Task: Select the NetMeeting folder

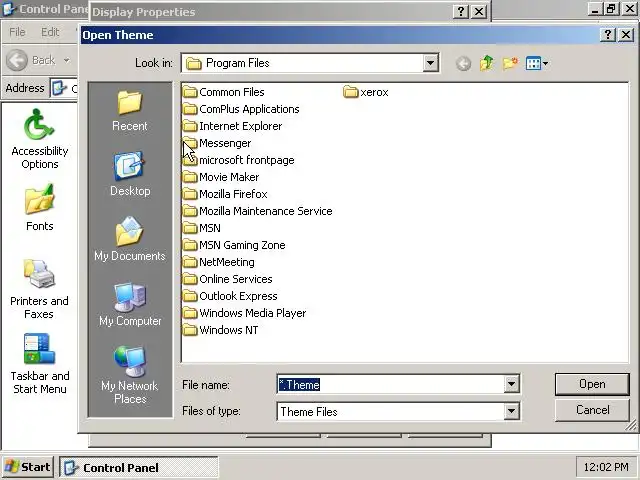Action: tap(219, 262)
